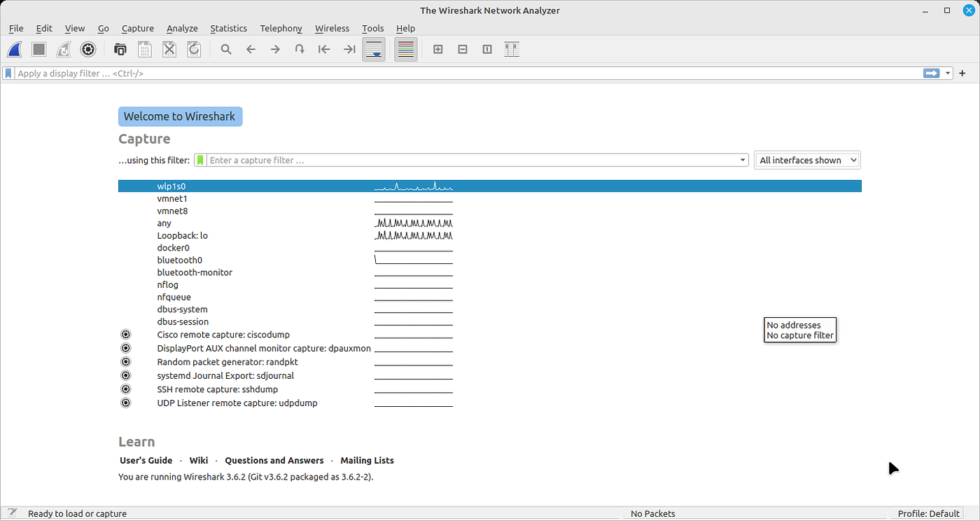Viewport: 980px width, 521px height.
Task: Open a capture file icon
Action: point(120,49)
